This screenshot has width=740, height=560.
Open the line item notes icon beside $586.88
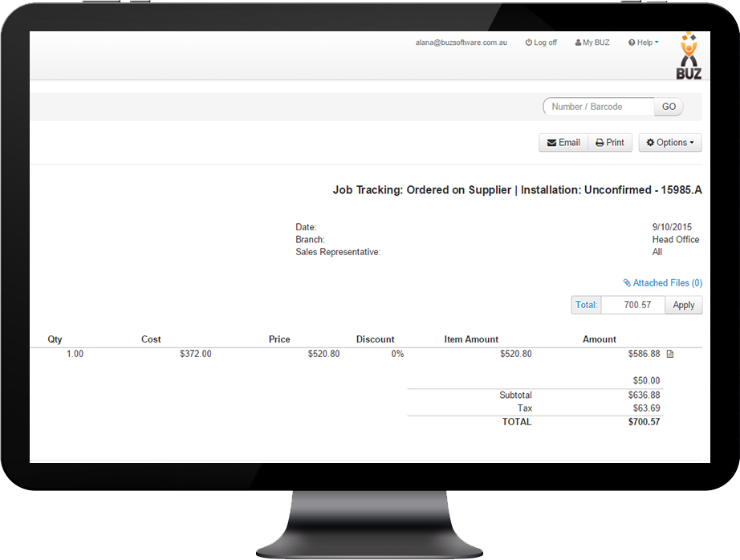670,354
